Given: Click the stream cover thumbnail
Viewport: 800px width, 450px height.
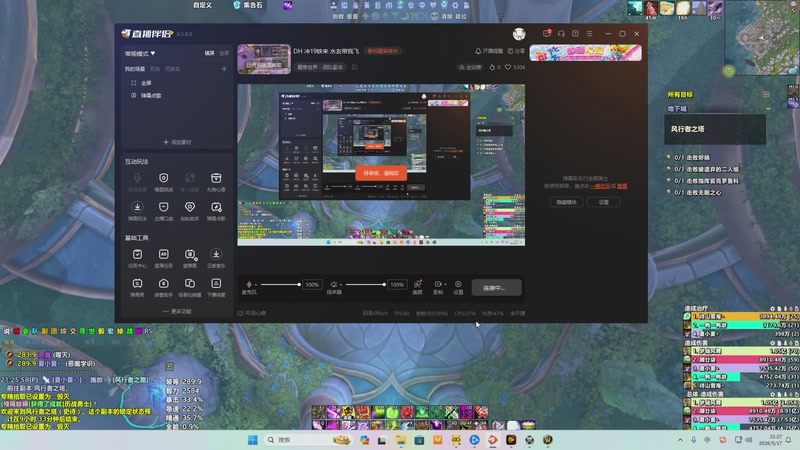Looking at the screenshot, I should 264,59.
